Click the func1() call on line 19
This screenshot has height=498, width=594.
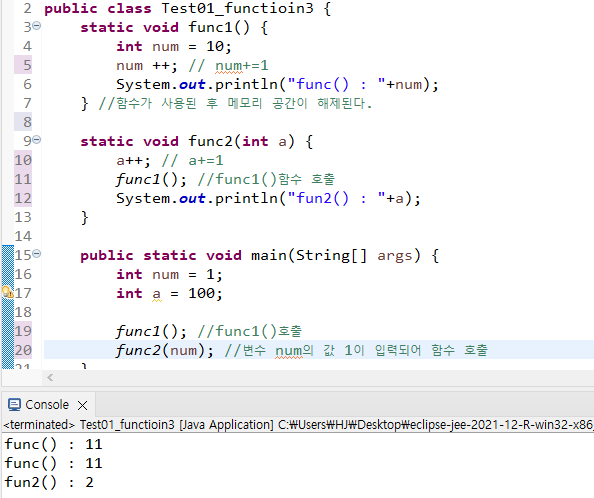151,331
